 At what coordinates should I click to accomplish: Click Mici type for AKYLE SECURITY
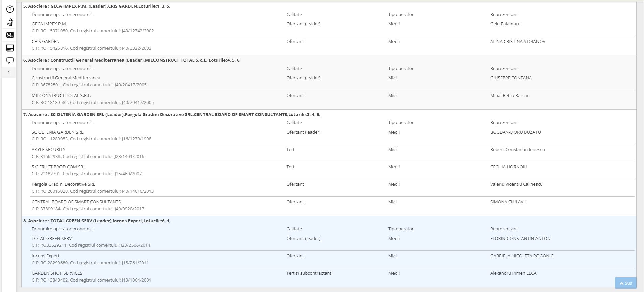point(392,149)
